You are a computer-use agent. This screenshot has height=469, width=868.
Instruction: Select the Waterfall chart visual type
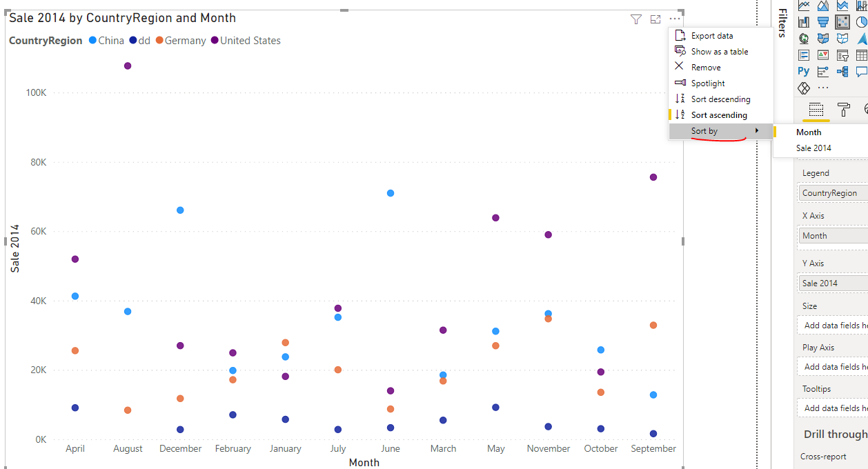(x=804, y=22)
